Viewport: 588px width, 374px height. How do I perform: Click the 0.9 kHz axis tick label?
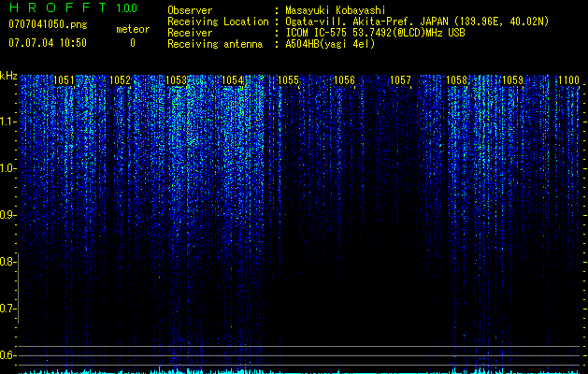pos(7,215)
